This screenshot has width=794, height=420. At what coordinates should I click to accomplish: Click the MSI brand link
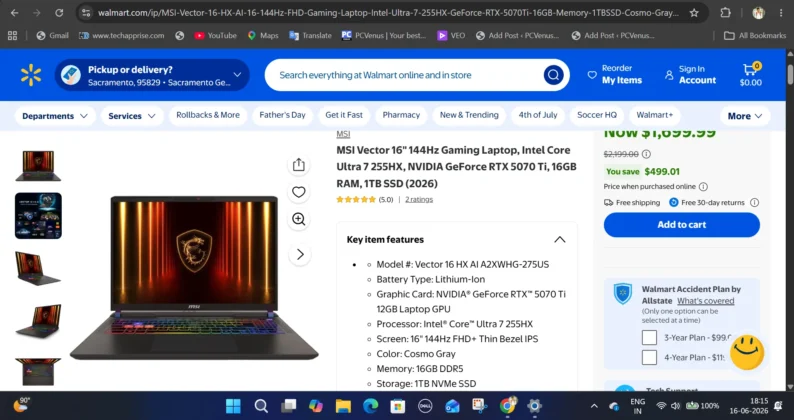click(343, 134)
